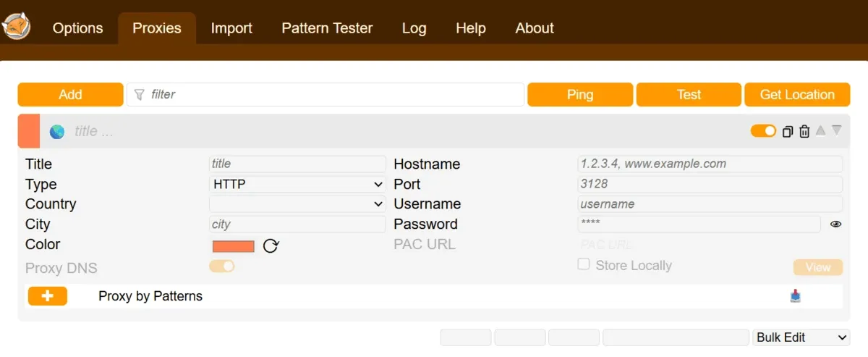The width and height of the screenshot is (868, 357).
Task: Duplicate the proxy with the copy icon
Action: pyautogui.click(x=788, y=131)
